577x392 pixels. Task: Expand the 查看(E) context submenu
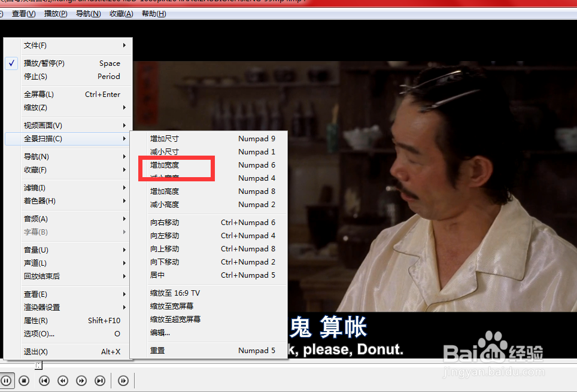(x=68, y=294)
